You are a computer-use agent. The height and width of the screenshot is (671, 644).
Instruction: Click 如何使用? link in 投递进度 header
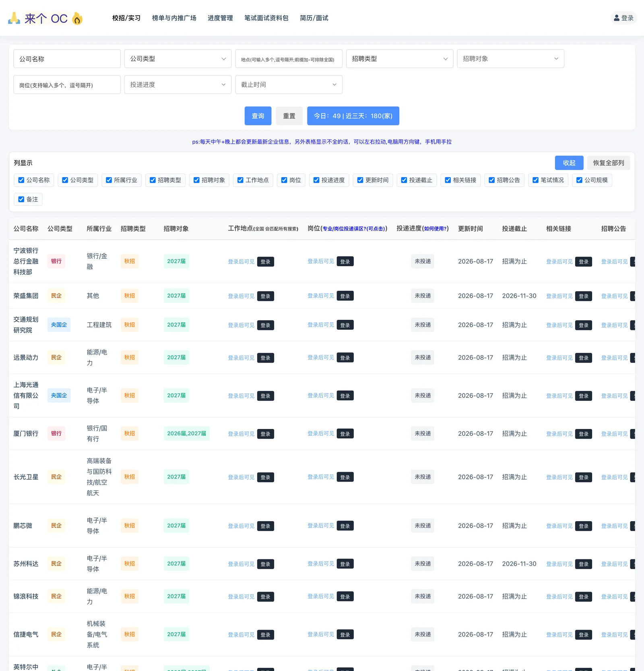[435, 229]
